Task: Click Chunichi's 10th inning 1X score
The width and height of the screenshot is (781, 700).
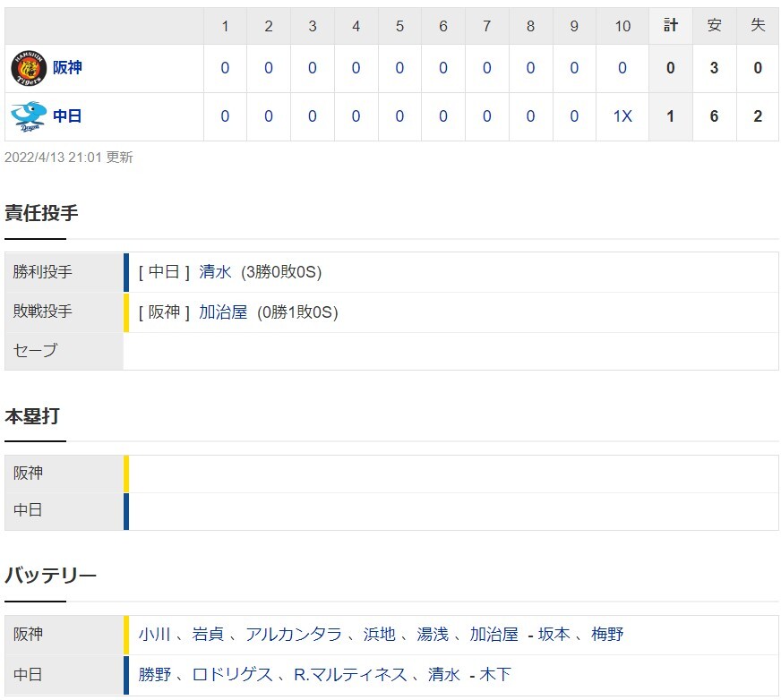Action: [622, 116]
